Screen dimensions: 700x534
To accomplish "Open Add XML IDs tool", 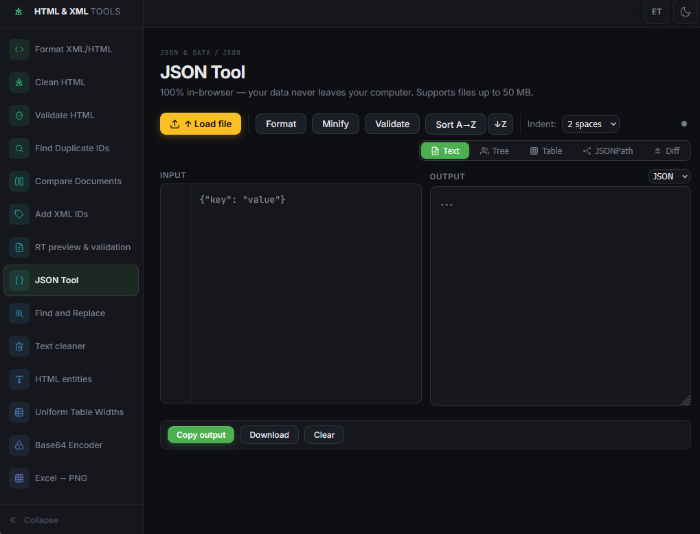I will tap(71, 214).
